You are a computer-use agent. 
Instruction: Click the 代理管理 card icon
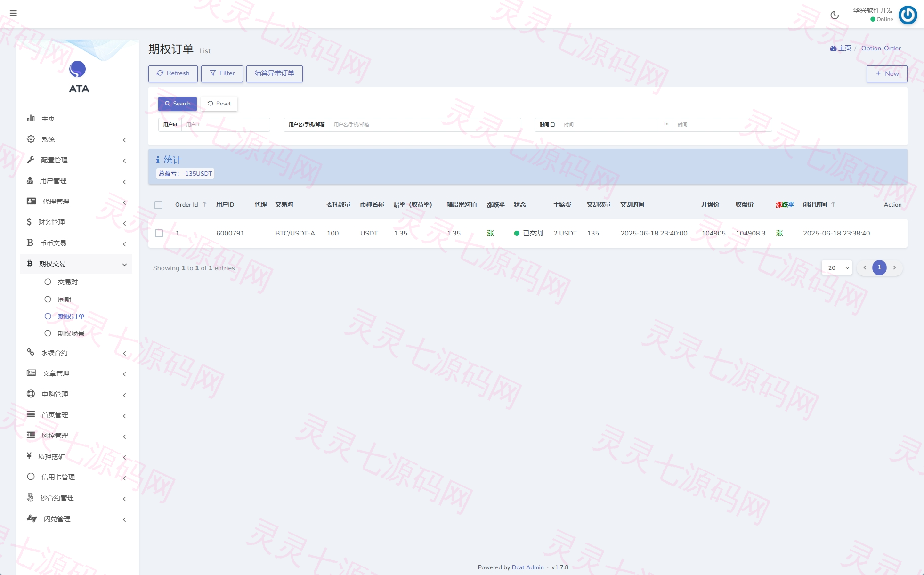point(31,201)
